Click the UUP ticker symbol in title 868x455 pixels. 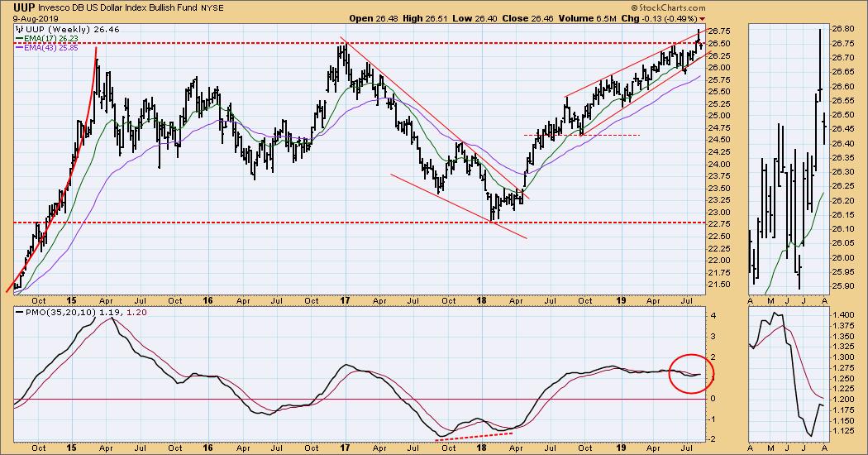click(24, 7)
